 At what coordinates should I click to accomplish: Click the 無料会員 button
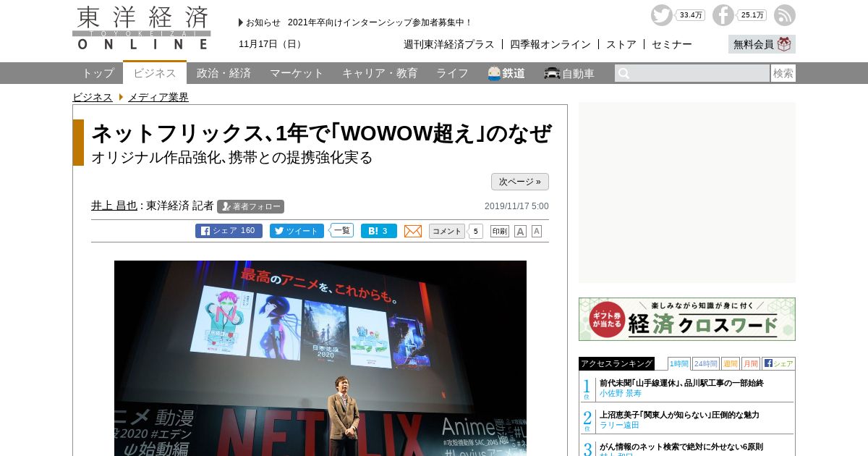pos(762,44)
